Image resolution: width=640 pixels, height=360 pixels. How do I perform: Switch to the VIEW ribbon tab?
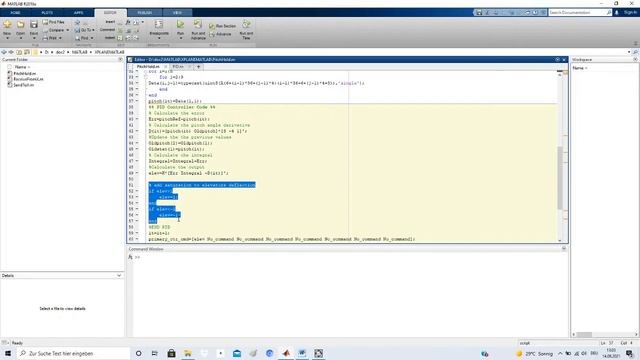point(177,13)
